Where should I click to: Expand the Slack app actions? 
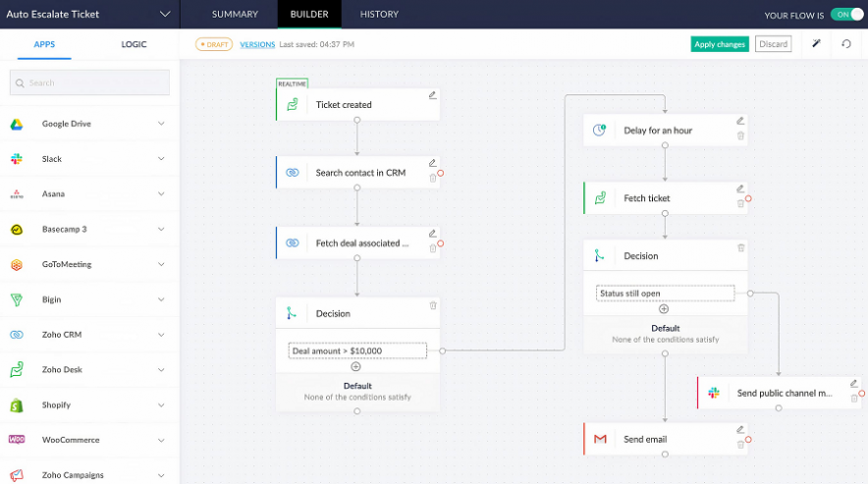161,159
